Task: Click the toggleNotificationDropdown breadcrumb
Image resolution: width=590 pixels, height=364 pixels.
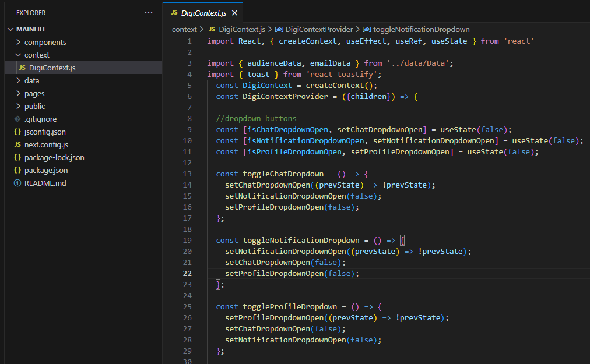Action: coord(421,29)
